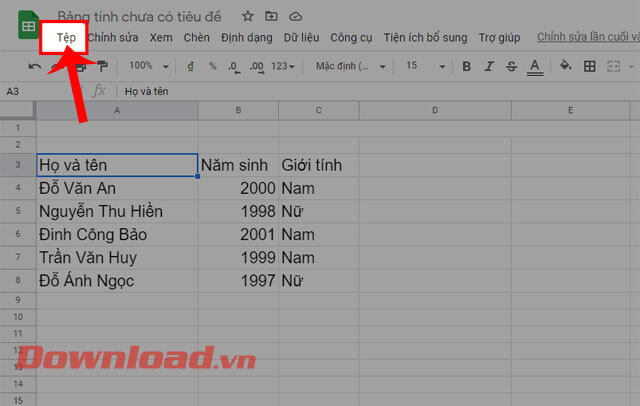Increase decimal places
Screen dimensions: 640x406
click(x=257, y=67)
